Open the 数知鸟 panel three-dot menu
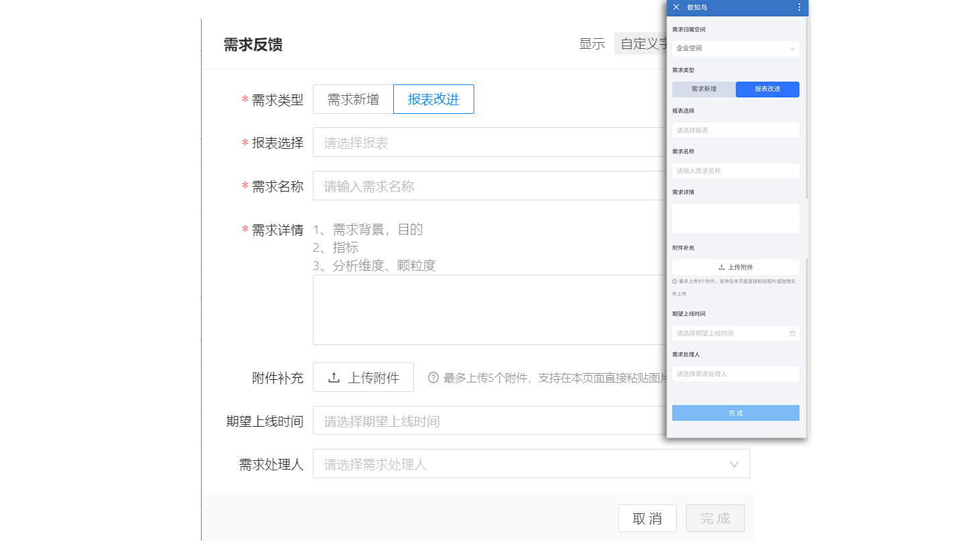The height and width of the screenshot is (560, 964). click(x=799, y=7)
